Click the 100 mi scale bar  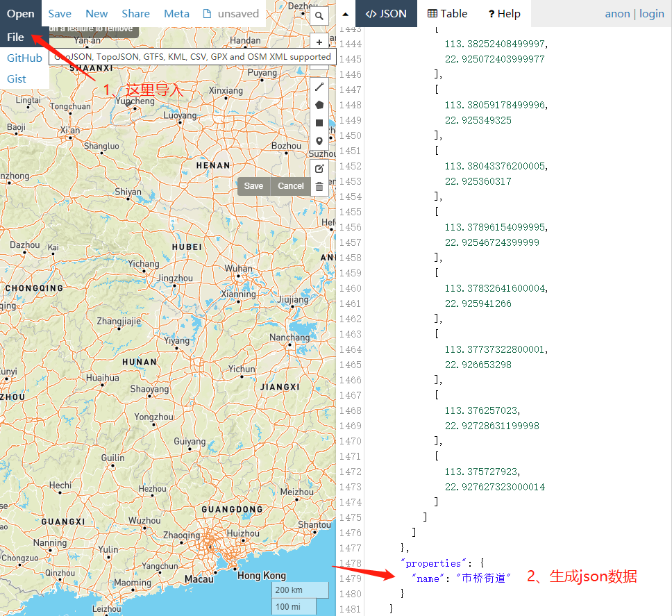[294, 606]
